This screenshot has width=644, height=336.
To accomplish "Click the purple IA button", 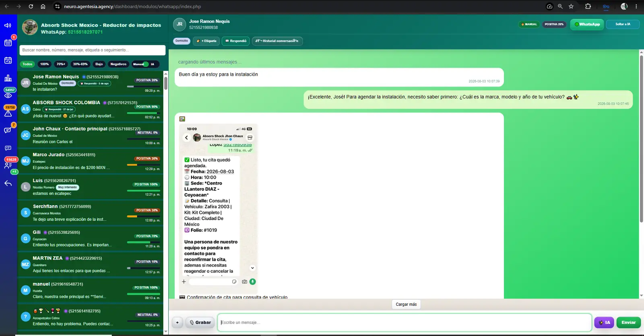I will pos(604,322).
